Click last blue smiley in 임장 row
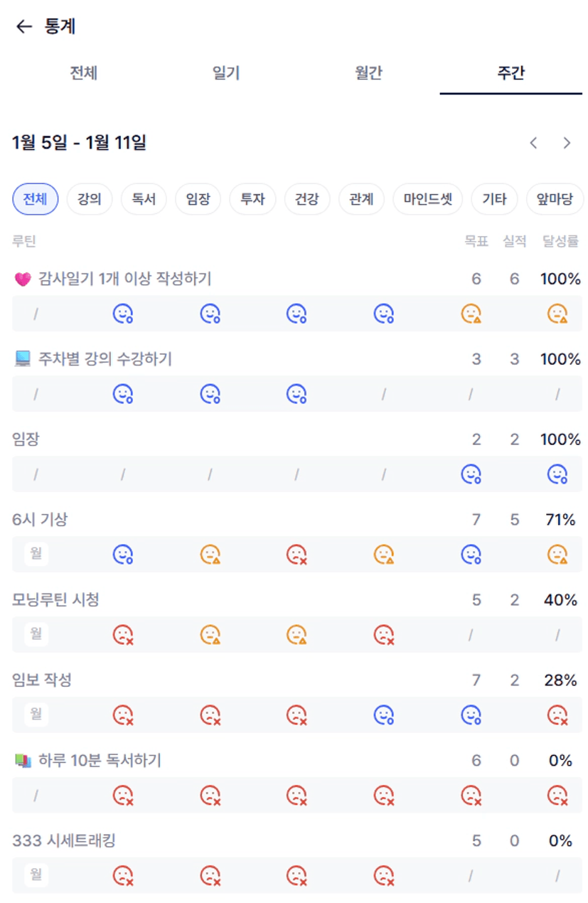Viewport: 588px width, 903px height. pos(557,474)
